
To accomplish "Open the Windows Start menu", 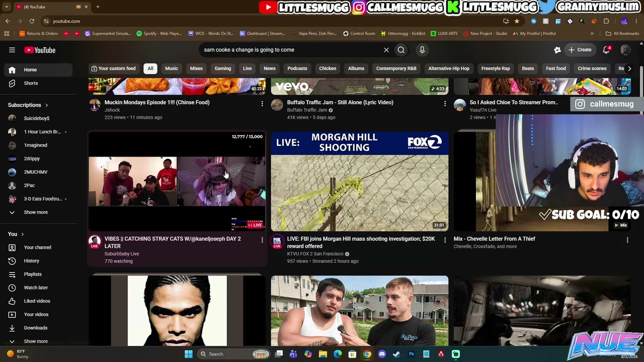I will (x=188, y=354).
